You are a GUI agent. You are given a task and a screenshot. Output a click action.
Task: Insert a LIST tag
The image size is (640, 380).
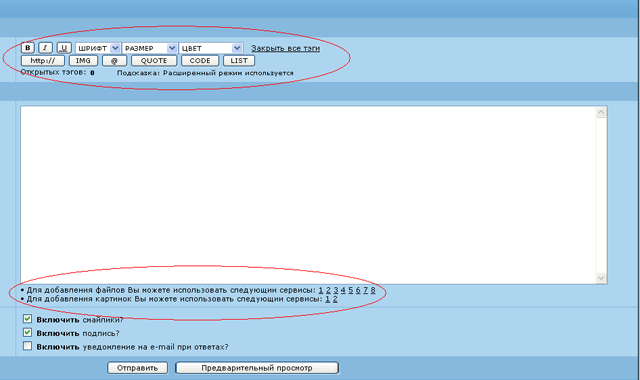239,61
